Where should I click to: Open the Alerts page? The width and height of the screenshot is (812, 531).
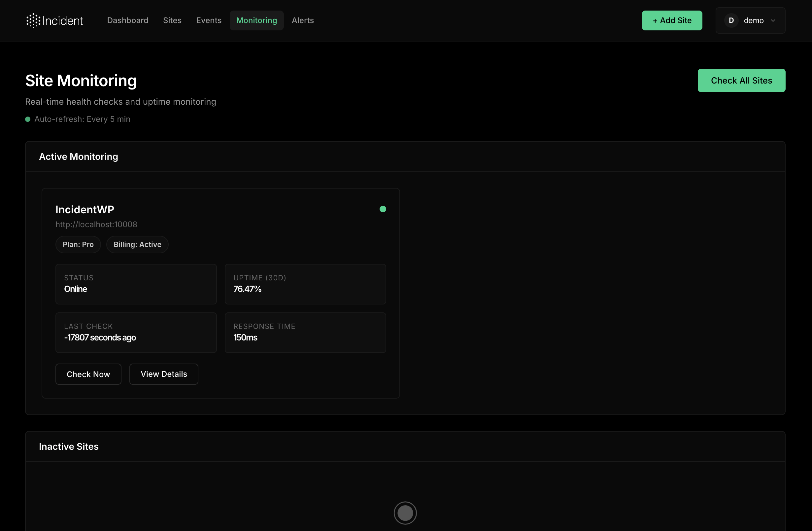pos(302,20)
